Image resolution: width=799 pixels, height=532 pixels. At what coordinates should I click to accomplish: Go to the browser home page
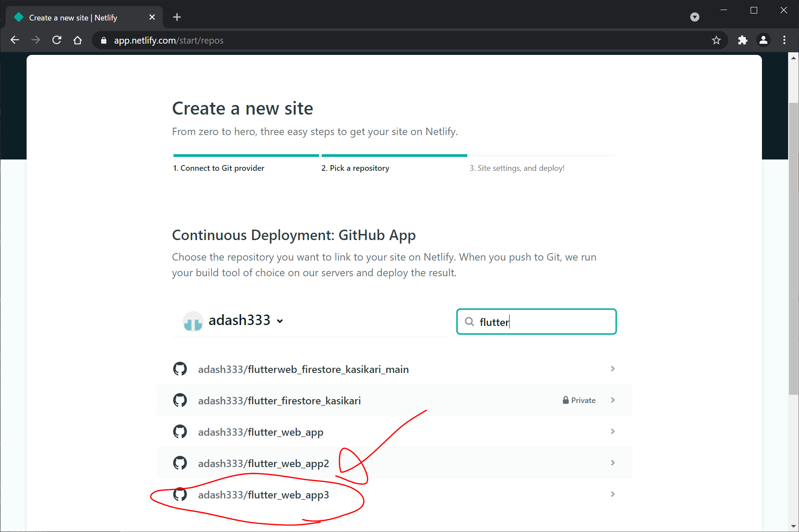(x=78, y=40)
